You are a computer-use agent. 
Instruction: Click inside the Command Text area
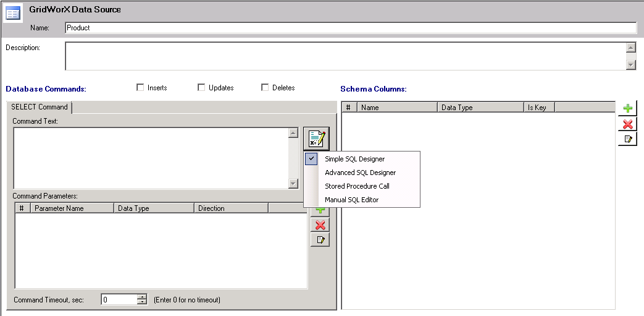coord(151,158)
